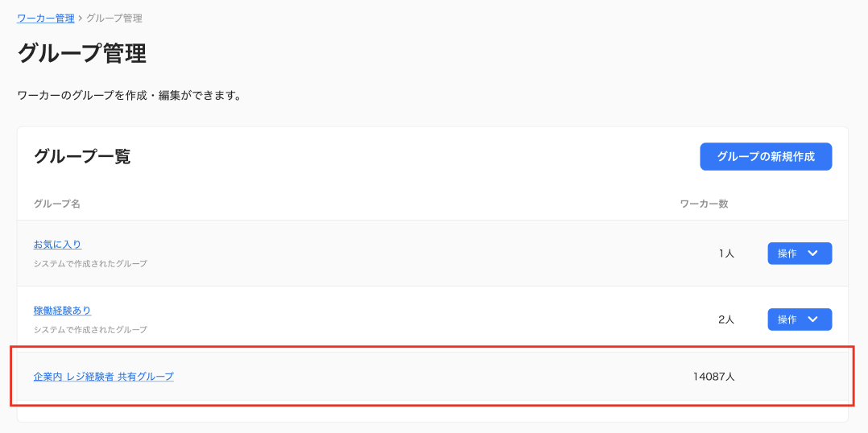The height and width of the screenshot is (433, 868).
Task: Click the グループ名 column header
Action: tap(57, 204)
